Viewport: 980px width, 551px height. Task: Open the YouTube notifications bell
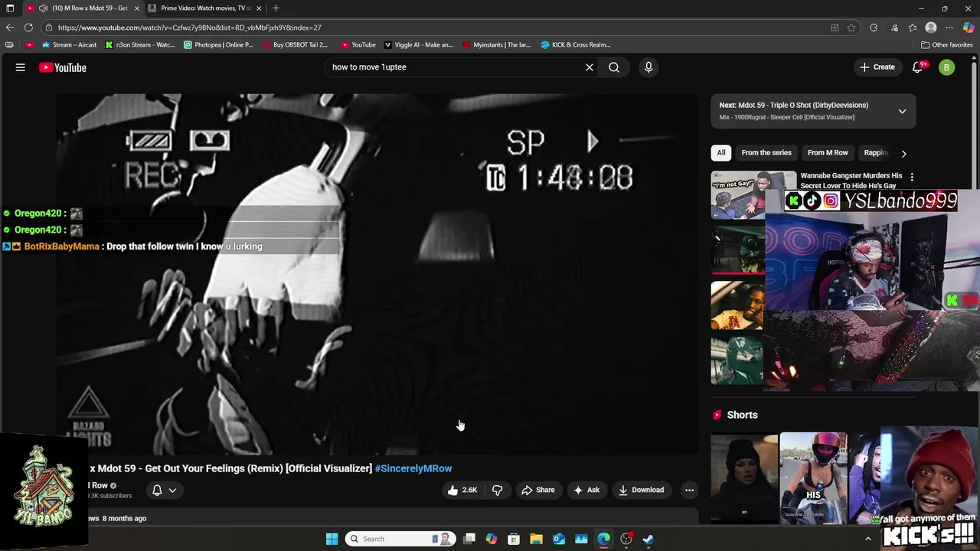918,67
